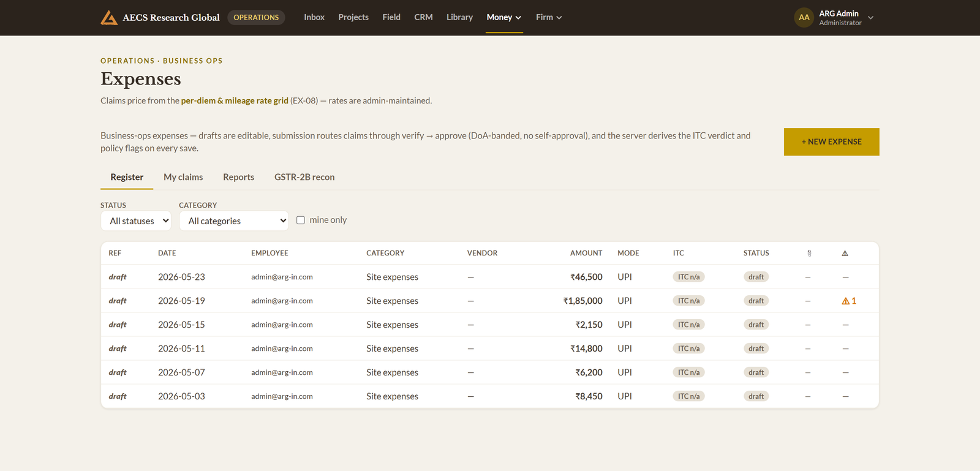Open CRM in the top navigation
The height and width of the screenshot is (471, 980).
[x=423, y=17]
